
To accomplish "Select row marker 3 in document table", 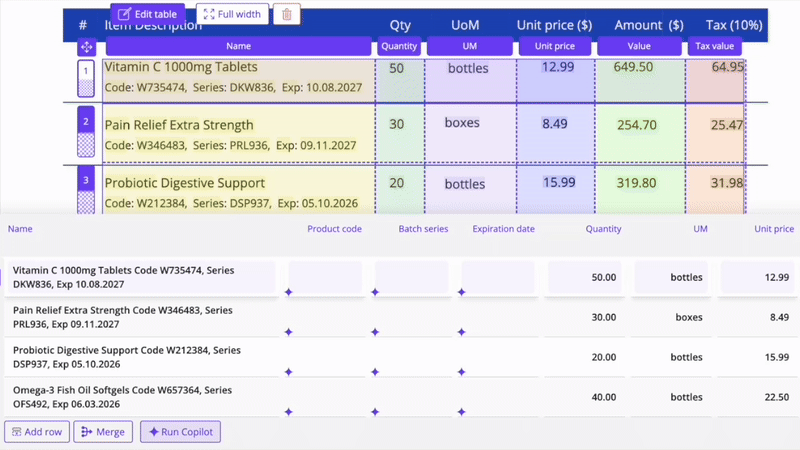I will [86, 188].
